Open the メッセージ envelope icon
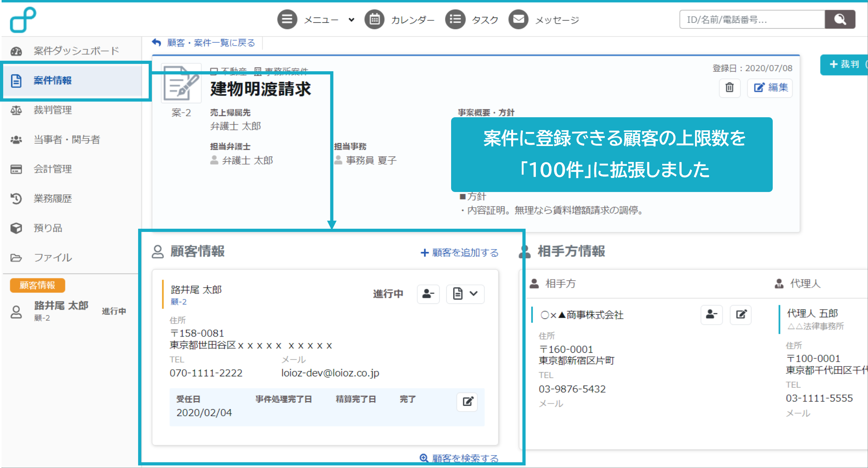Image resolution: width=868 pixels, height=468 pixels. click(x=518, y=19)
